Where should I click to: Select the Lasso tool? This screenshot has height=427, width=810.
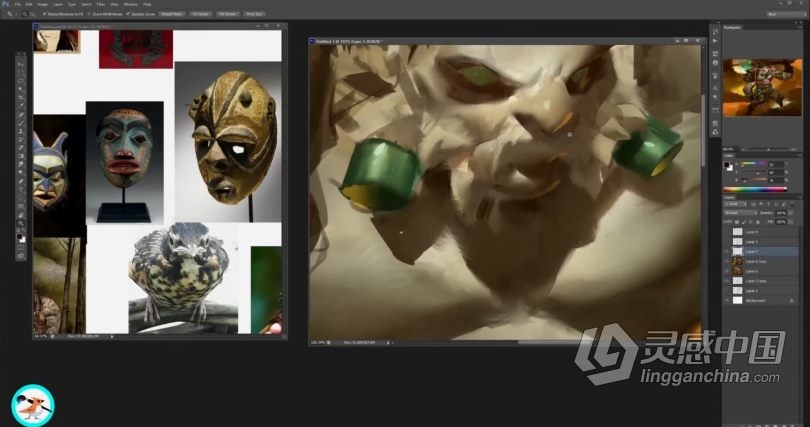[x=21, y=81]
